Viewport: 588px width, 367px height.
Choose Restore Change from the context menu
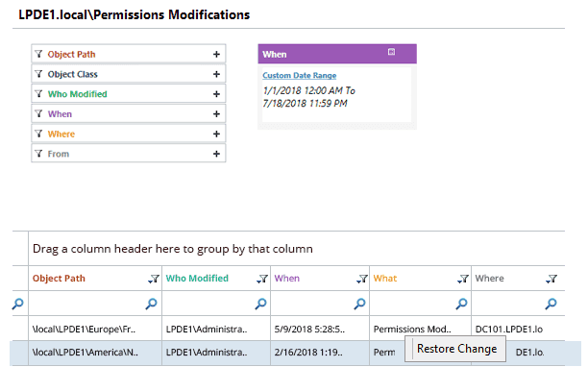point(456,349)
